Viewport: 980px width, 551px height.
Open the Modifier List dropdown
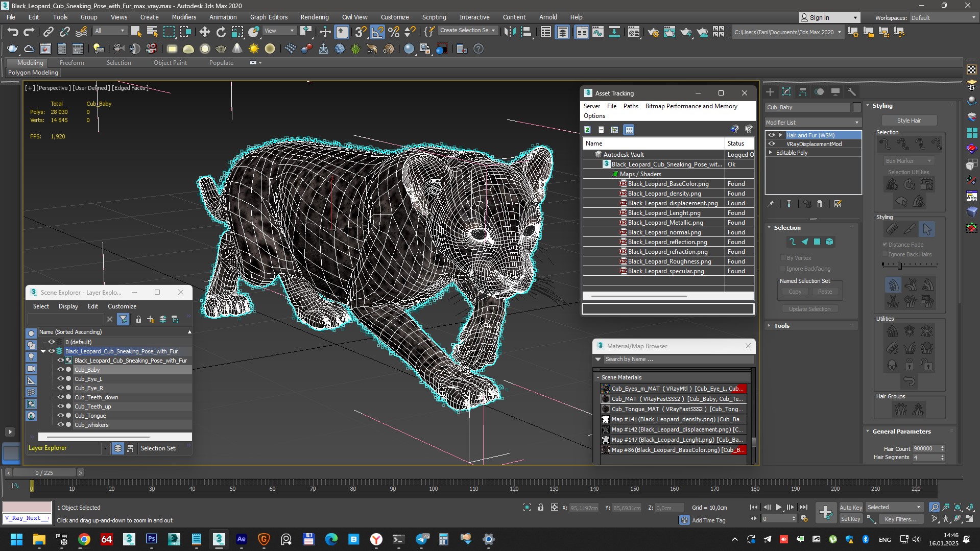[813, 123]
